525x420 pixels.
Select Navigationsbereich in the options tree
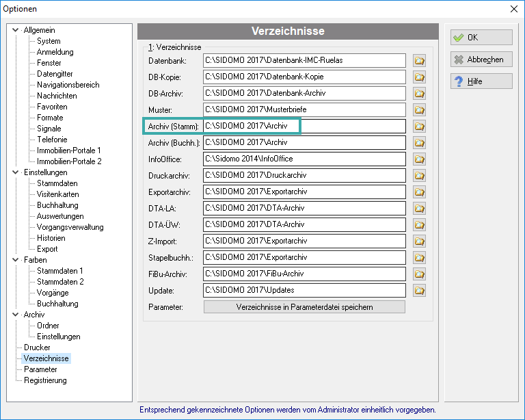click(68, 85)
